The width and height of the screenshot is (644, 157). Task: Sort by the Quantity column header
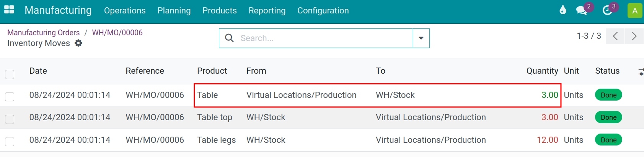[x=542, y=71]
